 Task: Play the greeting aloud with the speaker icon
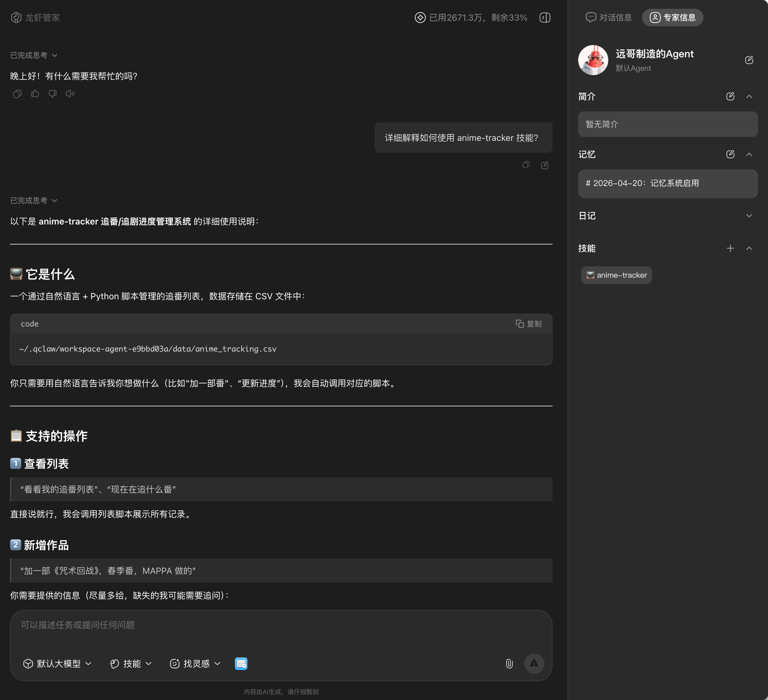(x=70, y=94)
